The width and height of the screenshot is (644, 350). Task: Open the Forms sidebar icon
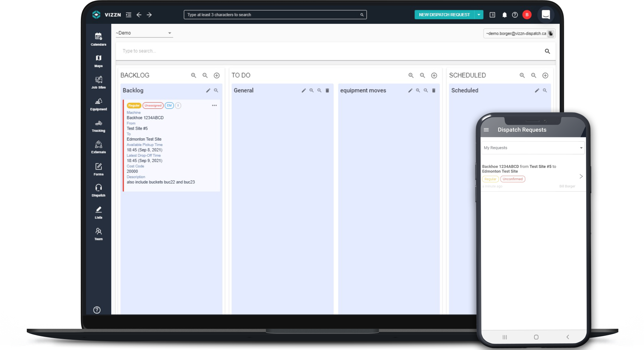(x=98, y=169)
